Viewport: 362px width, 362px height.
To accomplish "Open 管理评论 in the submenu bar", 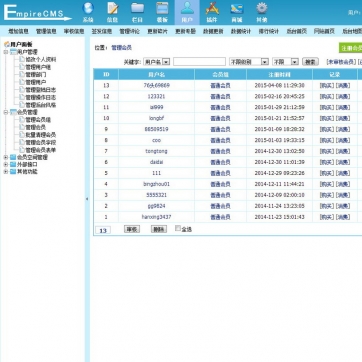I will click(130, 31).
